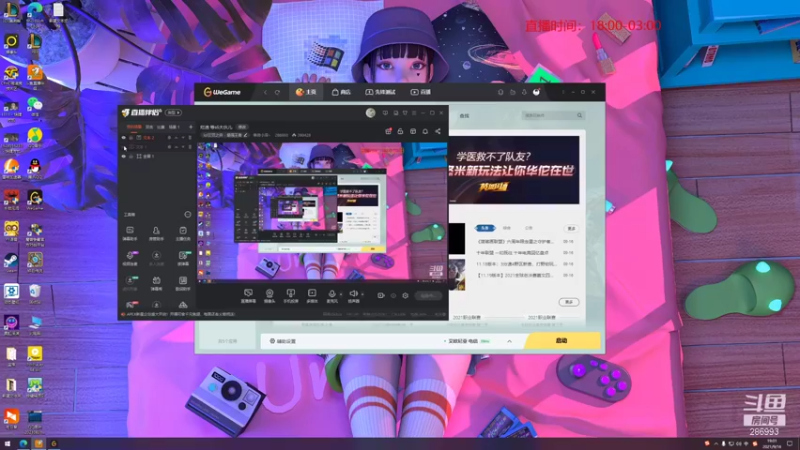
Task: Select the first scene tab underlined in orange
Action: [x=134, y=127]
